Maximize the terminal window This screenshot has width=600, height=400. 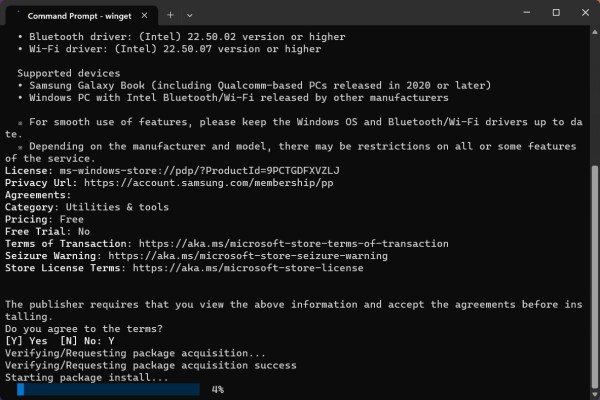click(x=555, y=15)
